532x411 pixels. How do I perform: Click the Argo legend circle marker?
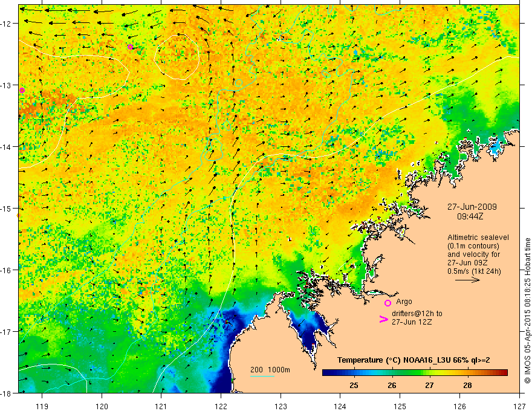coord(388,303)
